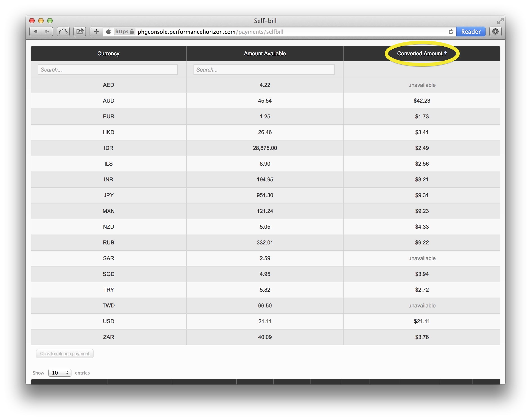
Task: Click unavailable in the TWD row
Action: tap(422, 305)
